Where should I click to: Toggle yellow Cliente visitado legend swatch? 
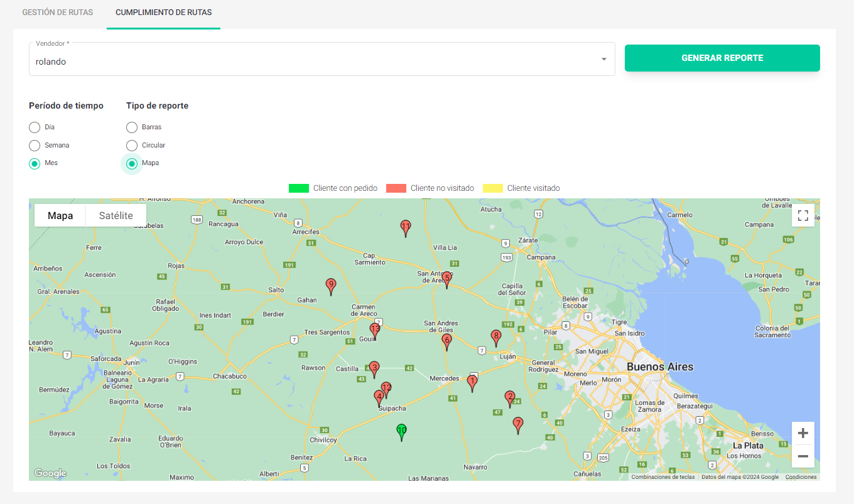[493, 188]
